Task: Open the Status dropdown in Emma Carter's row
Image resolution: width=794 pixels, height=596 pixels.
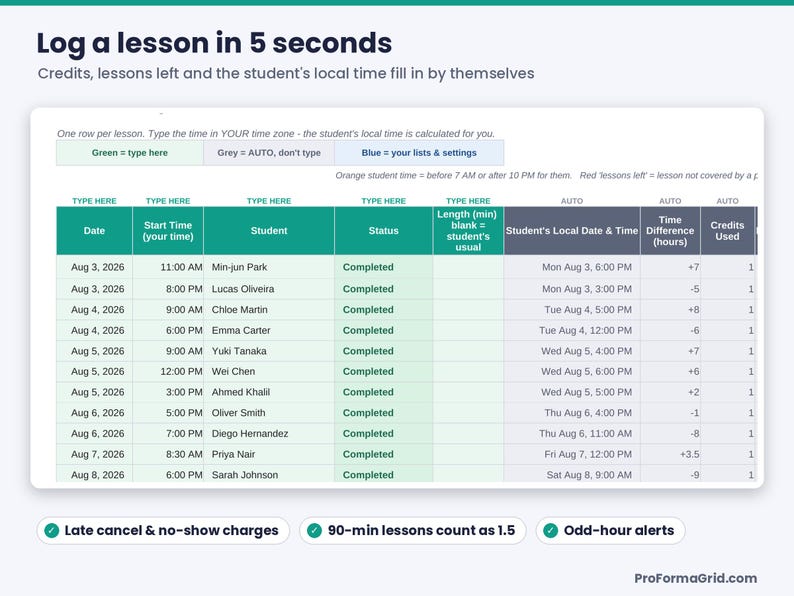Action: [383, 330]
